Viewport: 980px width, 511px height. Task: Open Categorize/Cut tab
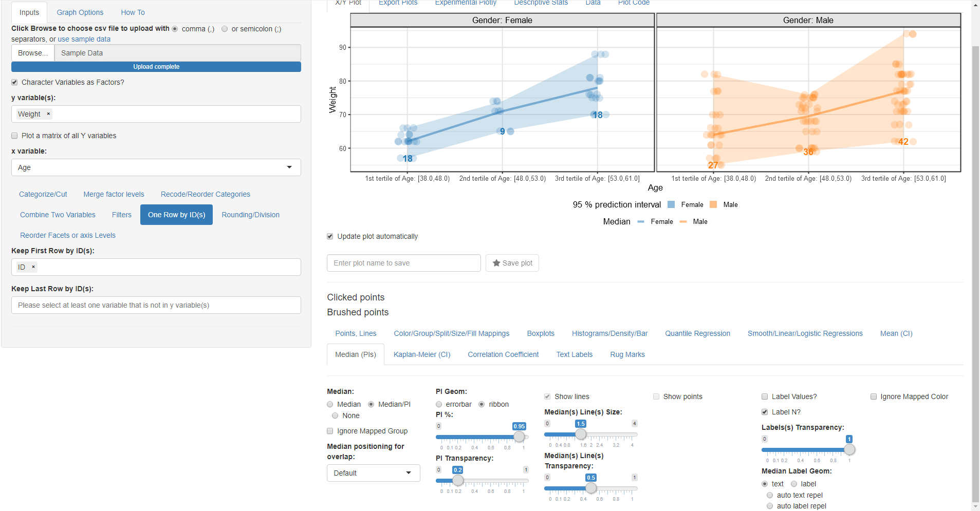click(43, 194)
